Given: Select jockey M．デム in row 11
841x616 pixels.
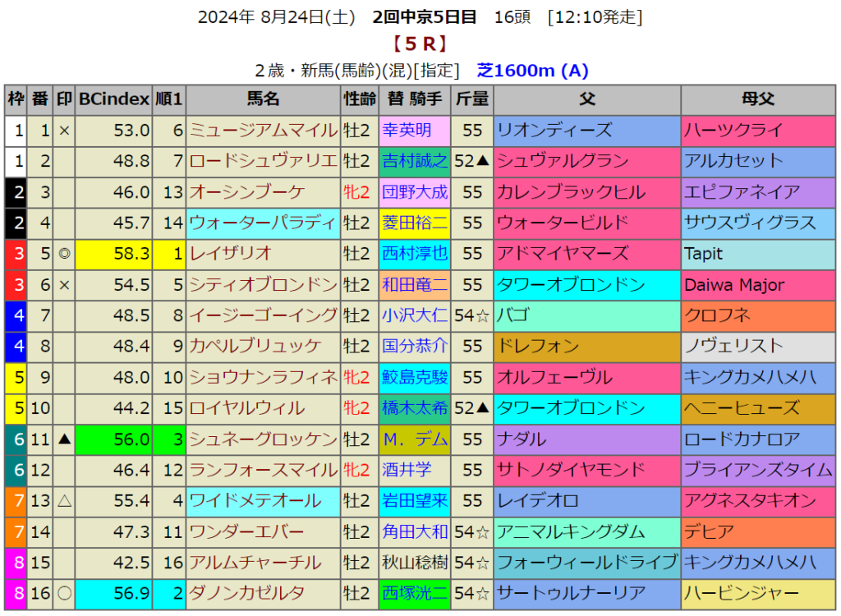Looking at the screenshot, I should pyautogui.click(x=415, y=439).
